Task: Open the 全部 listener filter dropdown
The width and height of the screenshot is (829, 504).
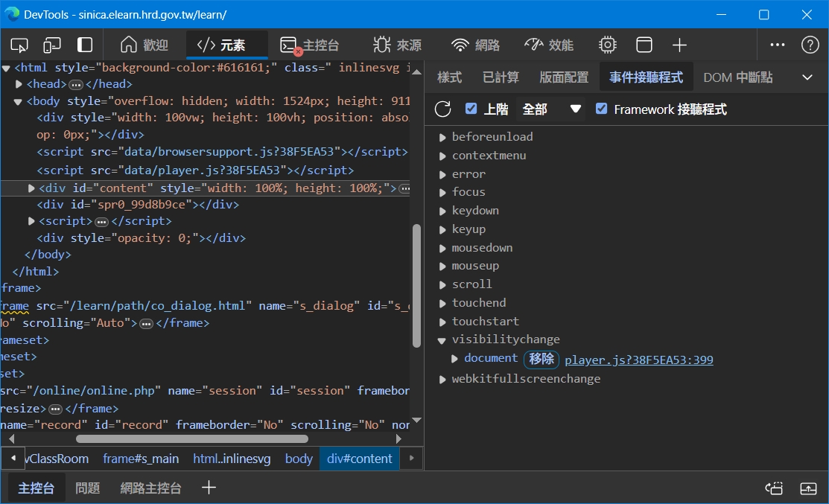Action: click(x=551, y=109)
